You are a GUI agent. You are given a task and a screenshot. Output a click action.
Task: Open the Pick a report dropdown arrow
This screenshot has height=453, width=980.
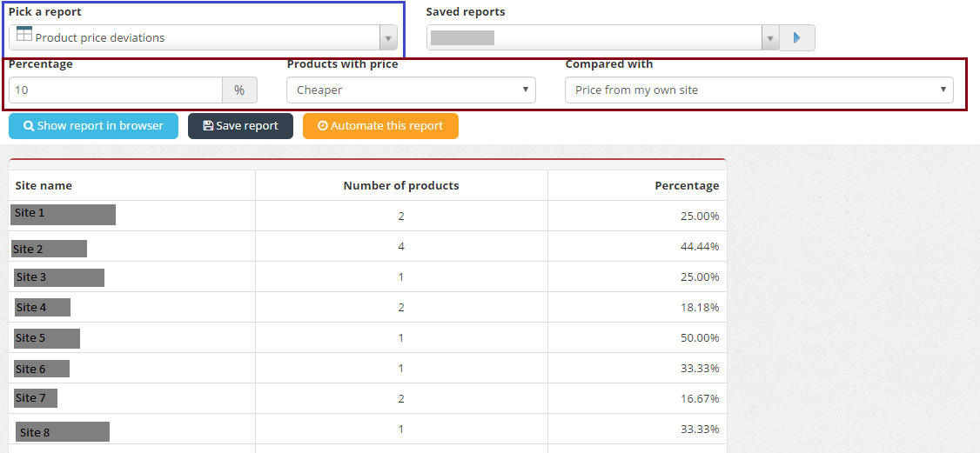pos(388,38)
